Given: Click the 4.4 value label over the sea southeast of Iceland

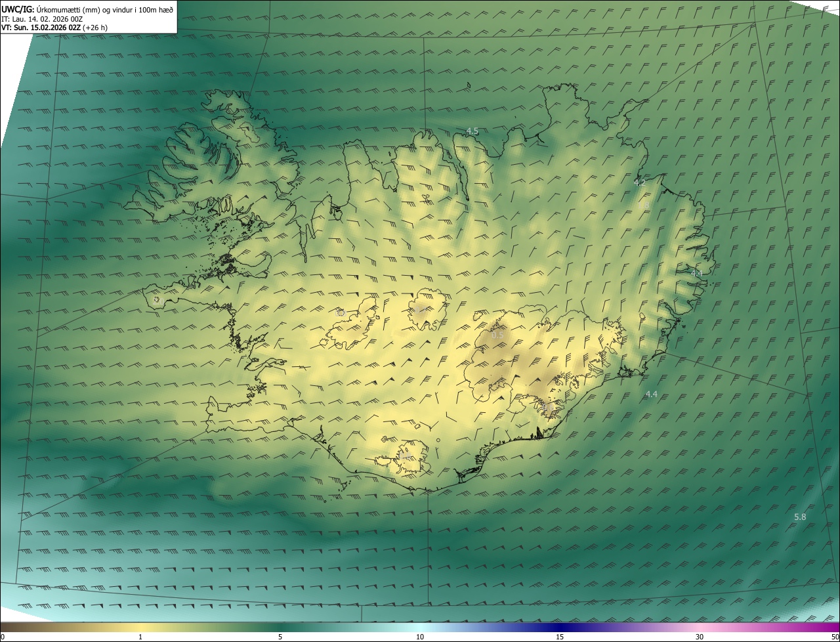Looking at the screenshot, I should coord(651,394).
